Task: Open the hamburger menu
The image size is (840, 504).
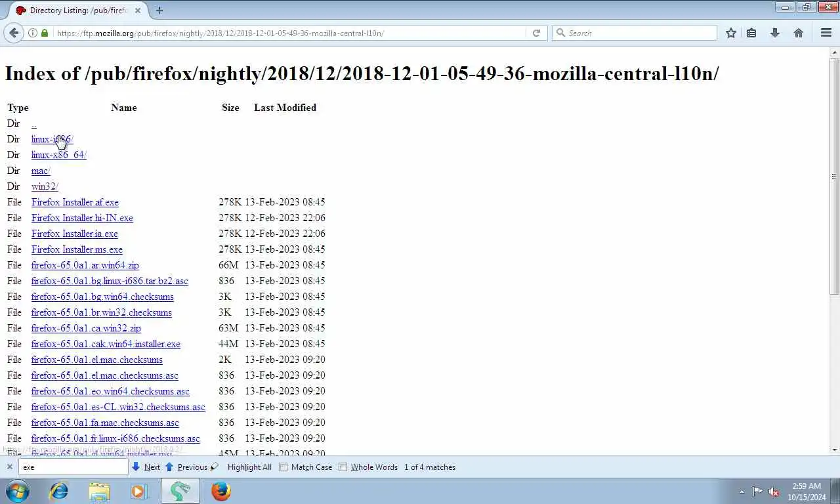Action: 826,33
